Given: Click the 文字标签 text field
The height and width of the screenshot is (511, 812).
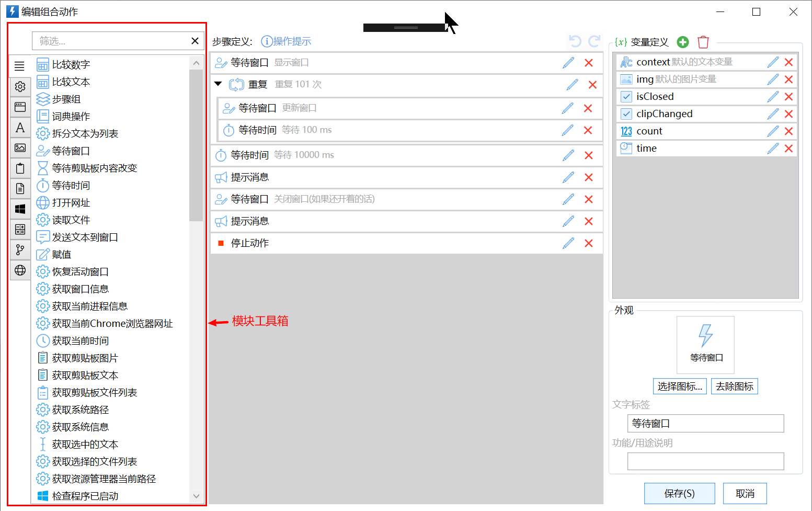Looking at the screenshot, I should pyautogui.click(x=706, y=424).
